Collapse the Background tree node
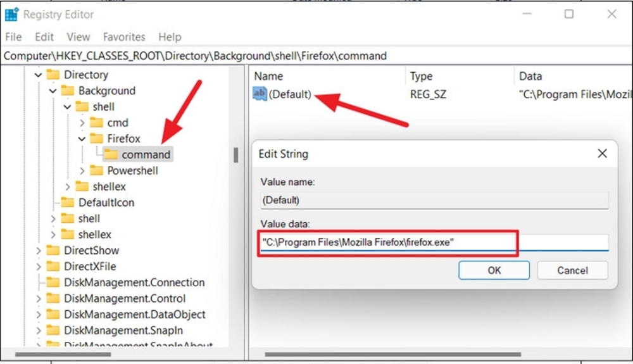The height and width of the screenshot is (364, 633). [x=53, y=91]
